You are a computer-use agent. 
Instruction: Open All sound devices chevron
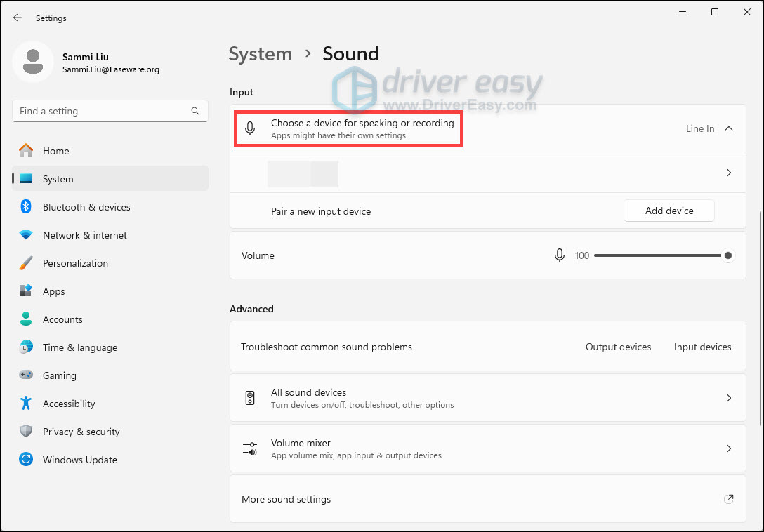click(x=729, y=398)
